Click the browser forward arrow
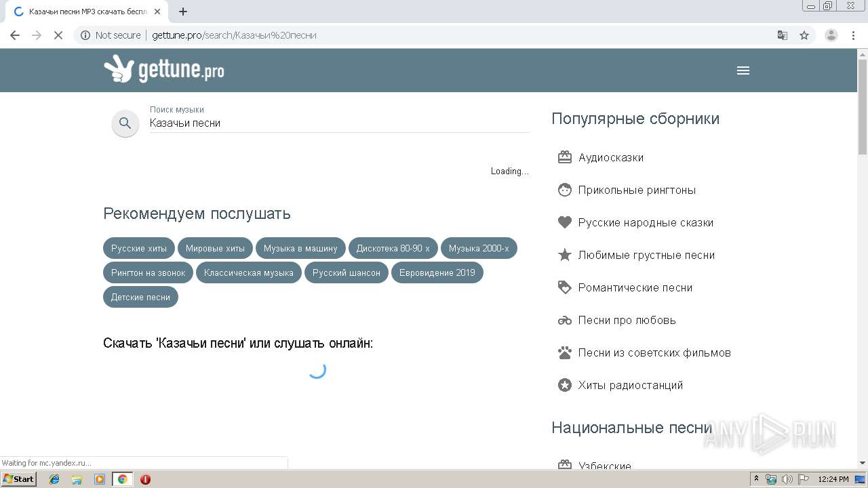The height and width of the screenshot is (488, 868). click(37, 35)
